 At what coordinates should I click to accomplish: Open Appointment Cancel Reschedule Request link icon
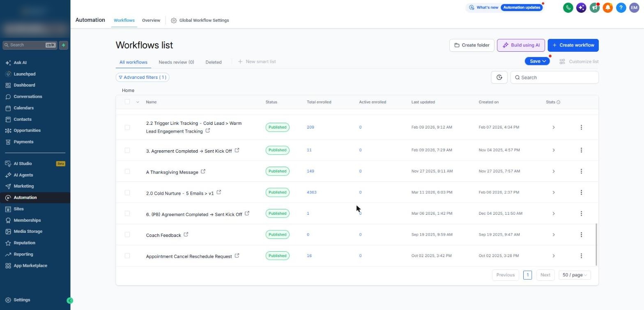click(x=237, y=255)
